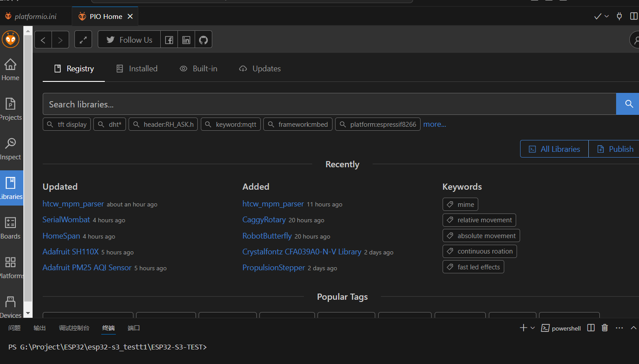The height and width of the screenshot is (364, 639).
Task: Click the All Libraries button
Action: 554,149
